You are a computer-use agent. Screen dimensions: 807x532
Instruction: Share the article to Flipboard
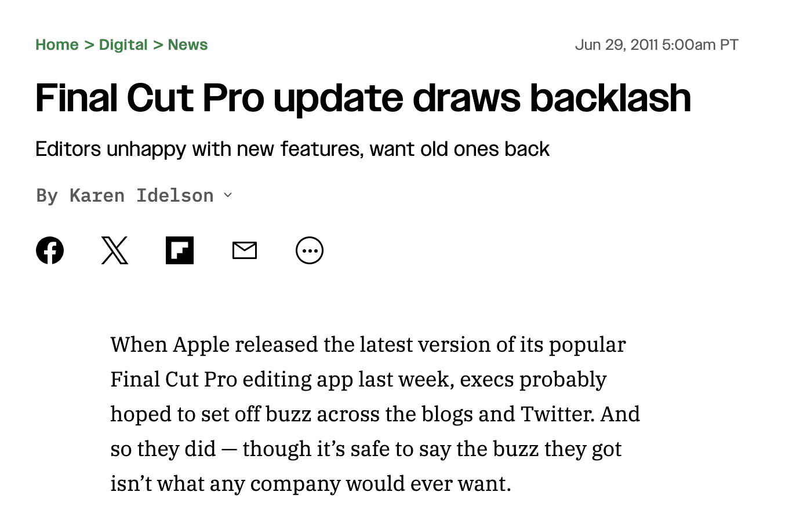[x=180, y=250]
